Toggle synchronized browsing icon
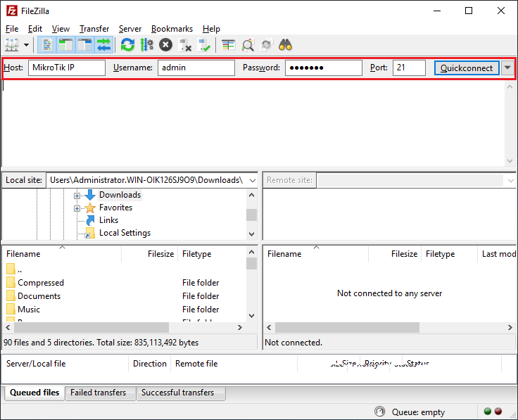The height and width of the screenshot is (420, 518). (x=267, y=45)
